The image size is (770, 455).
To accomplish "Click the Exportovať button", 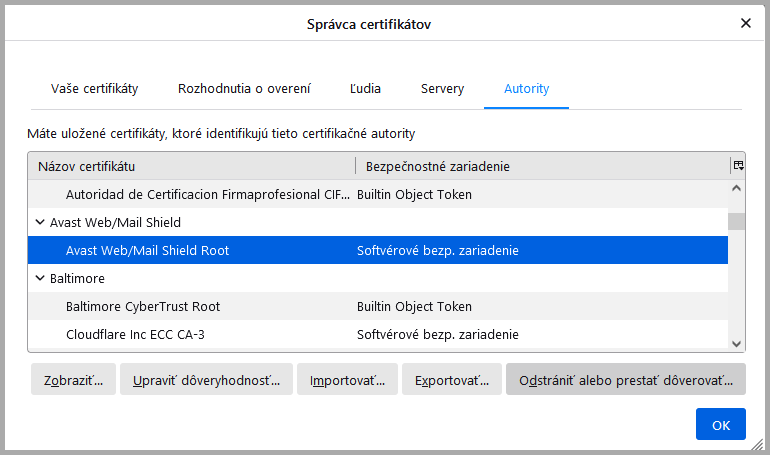I will coord(451,380).
